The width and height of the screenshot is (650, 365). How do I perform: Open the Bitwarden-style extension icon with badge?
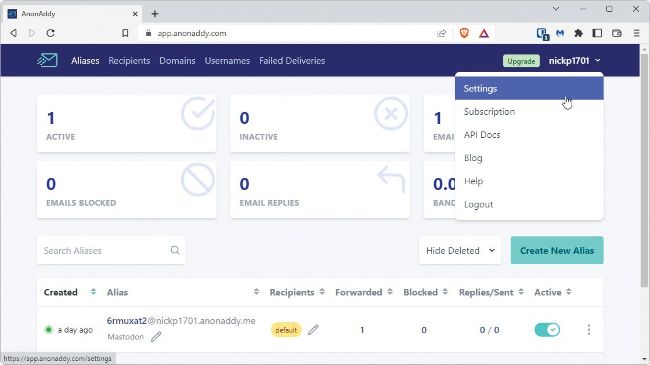coord(543,34)
